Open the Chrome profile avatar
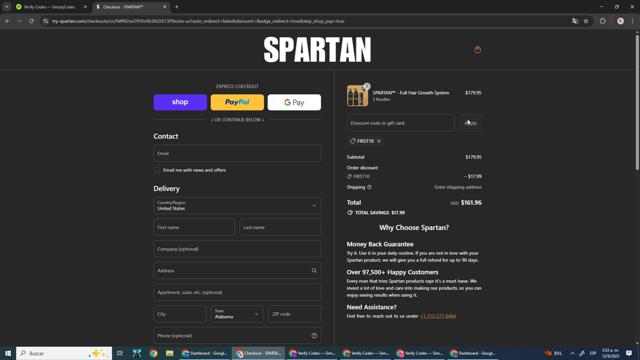 [620, 21]
